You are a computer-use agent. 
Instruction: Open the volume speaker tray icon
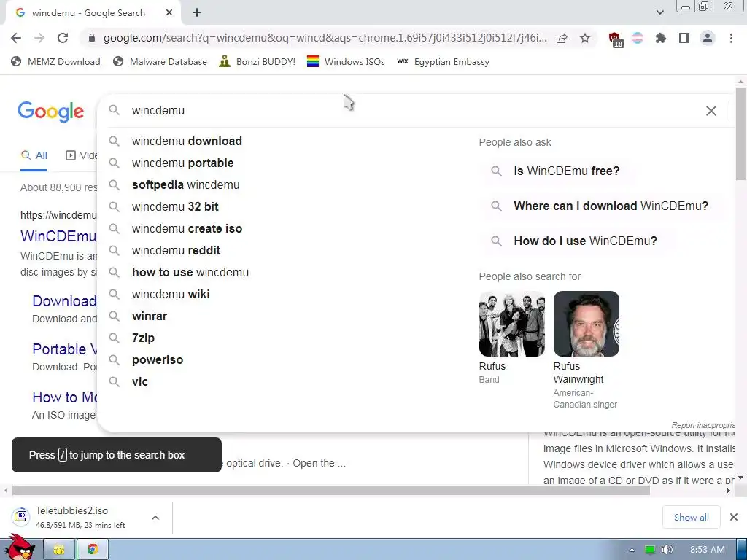point(667,550)
